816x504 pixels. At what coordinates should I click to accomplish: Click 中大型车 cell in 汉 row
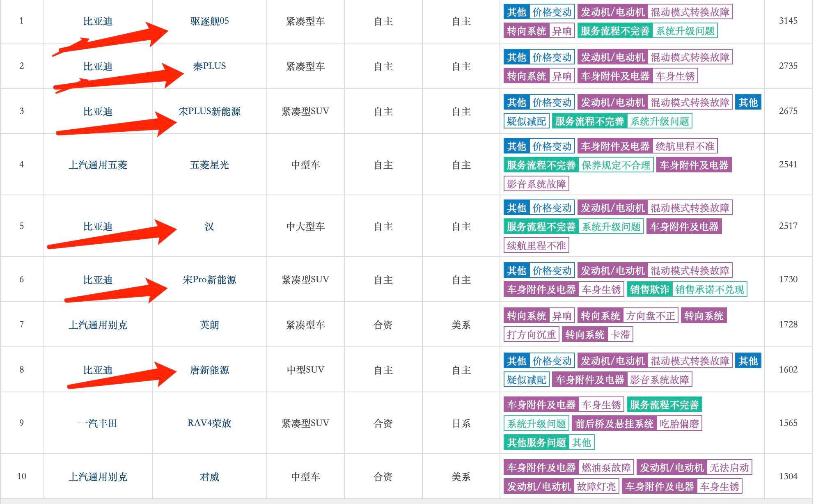coord(305,226)
